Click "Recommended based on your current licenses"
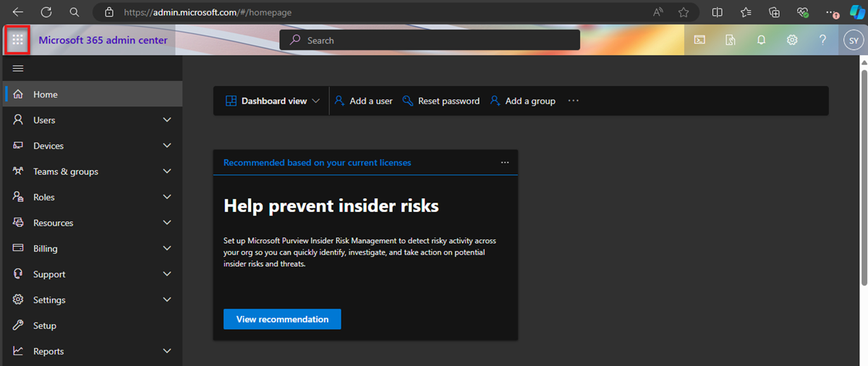The height and width of the screenshot is (366, 868). (x=318, y=163)
